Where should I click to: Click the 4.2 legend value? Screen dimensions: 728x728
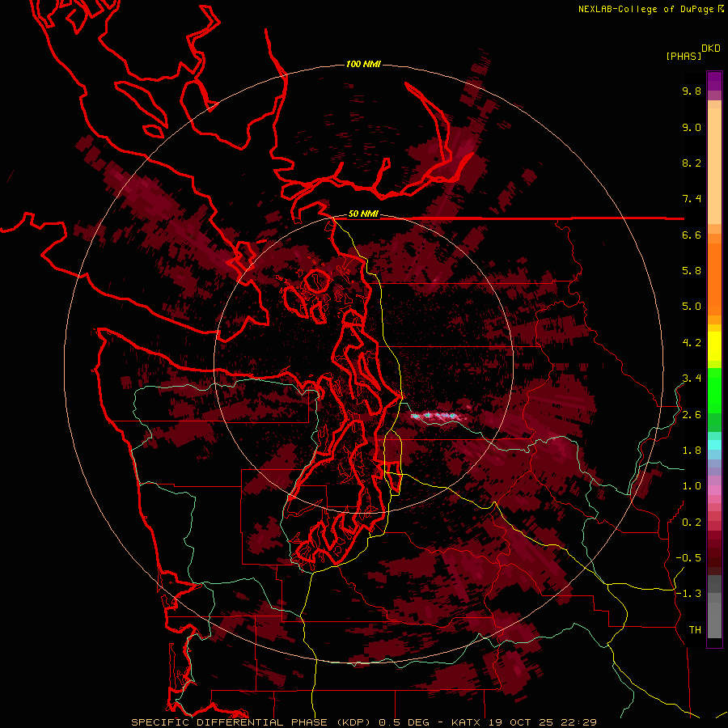click(x=692, y=343)
